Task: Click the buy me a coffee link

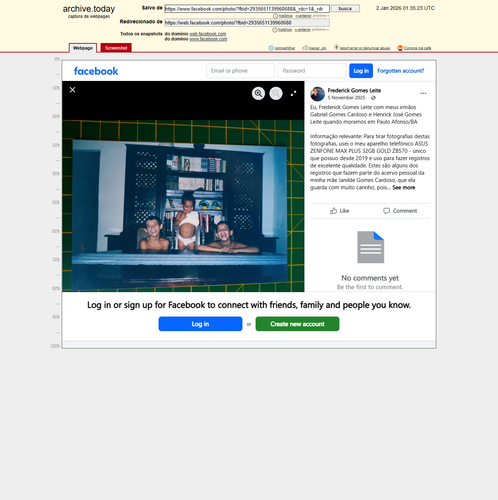Action: [x=414, y=48]
